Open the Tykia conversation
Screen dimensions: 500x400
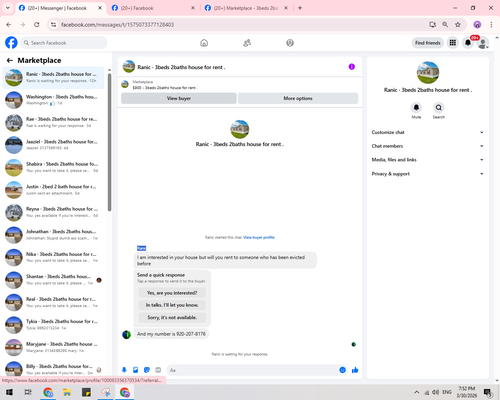(53, 325)
